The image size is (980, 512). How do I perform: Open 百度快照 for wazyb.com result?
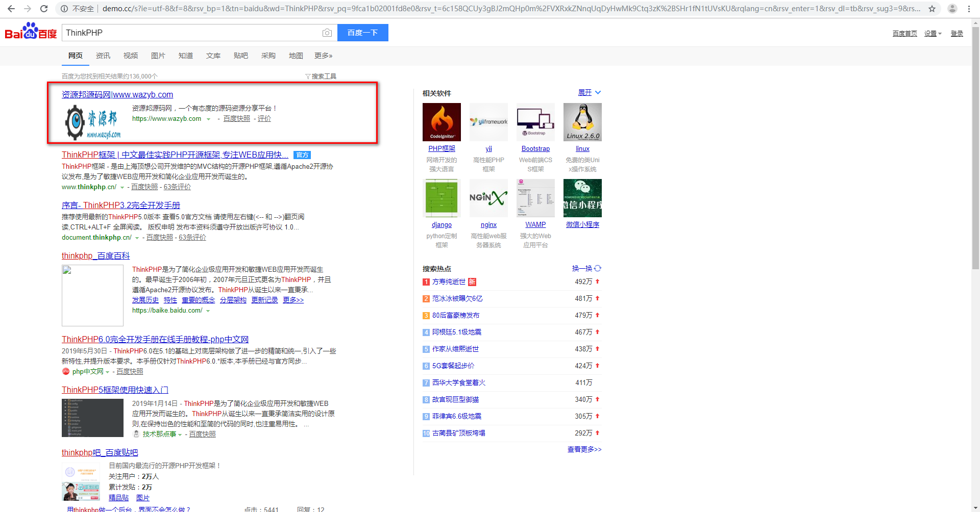pos(237,119)
